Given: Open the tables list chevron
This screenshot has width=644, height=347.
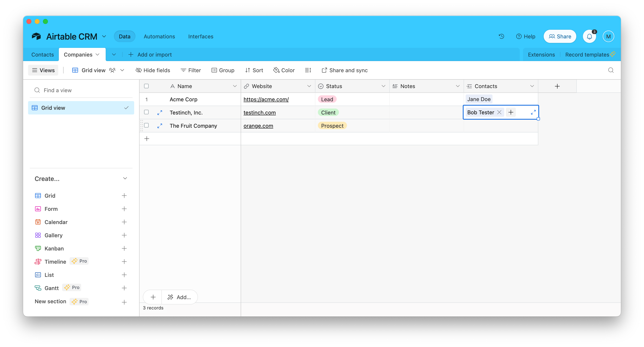Looking at the screenshot, I should [114, 54].
